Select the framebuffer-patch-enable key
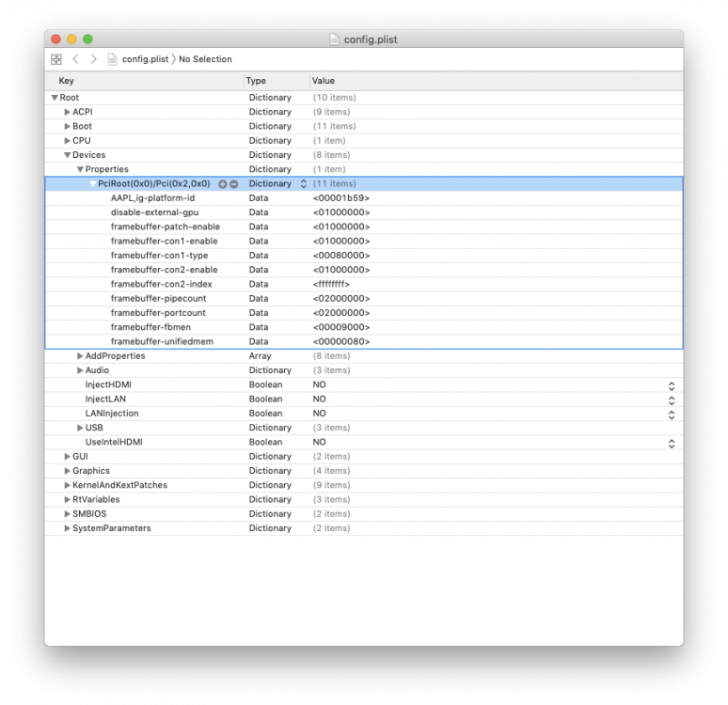Viewport: 728px width, 705px height. click(166, 227)
